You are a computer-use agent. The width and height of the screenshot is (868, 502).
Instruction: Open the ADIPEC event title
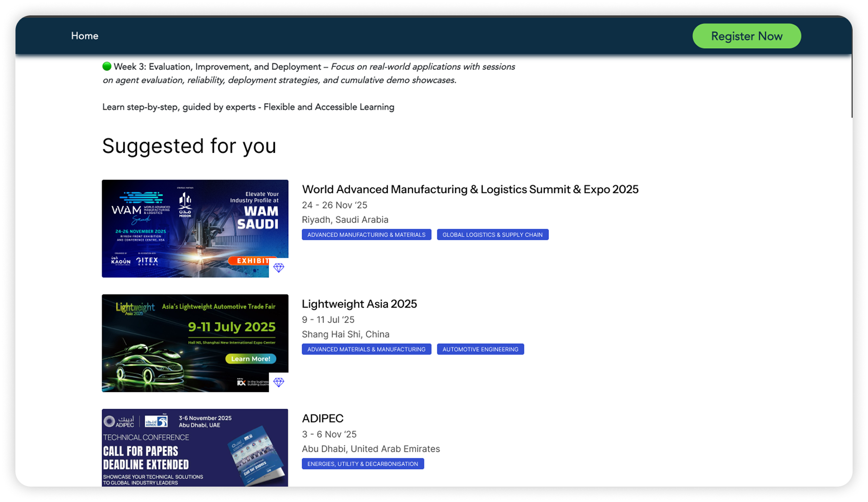tap(323, 418)
